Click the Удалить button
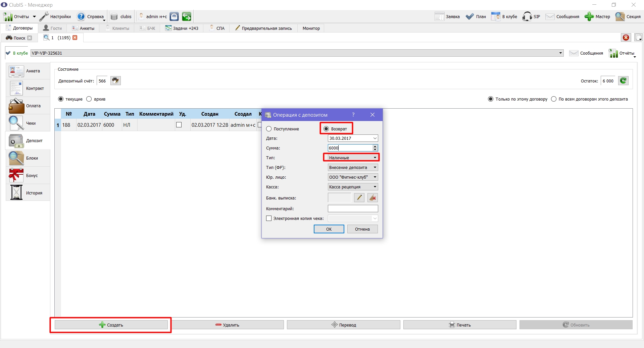The width and height of the screenshot is (644, 348). [228, 325]
